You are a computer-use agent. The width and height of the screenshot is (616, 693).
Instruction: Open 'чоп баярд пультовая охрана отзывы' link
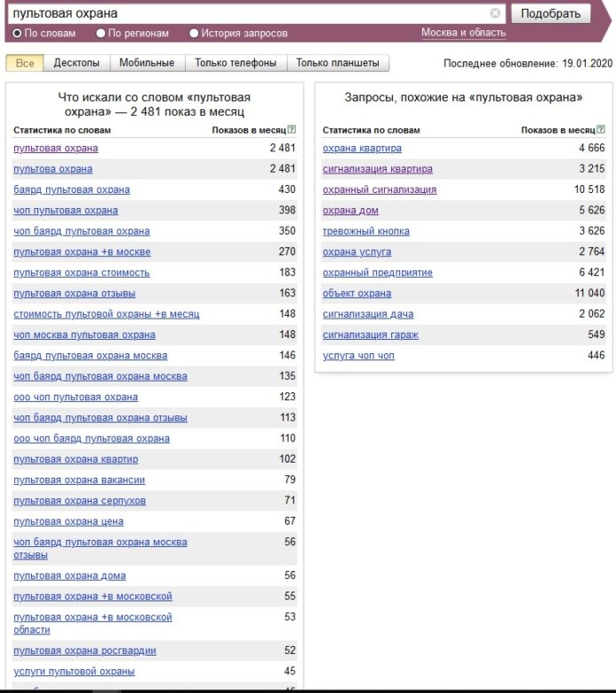pos(100,418)
